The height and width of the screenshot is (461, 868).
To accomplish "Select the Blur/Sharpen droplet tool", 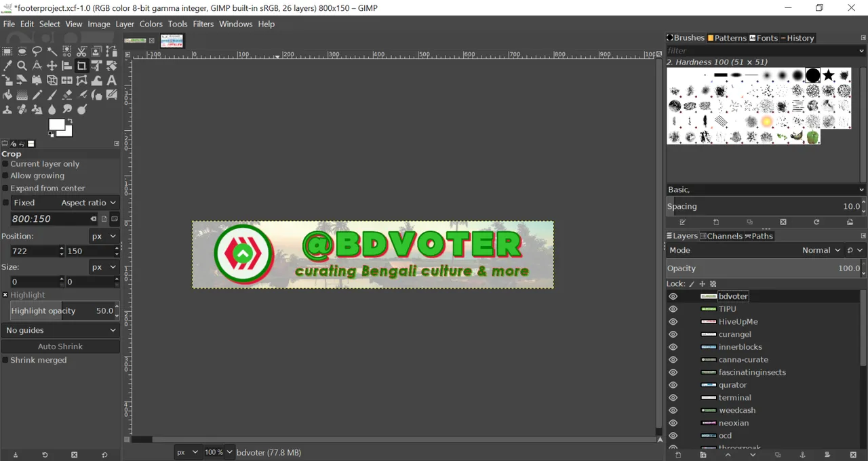I will coord(52,110).
